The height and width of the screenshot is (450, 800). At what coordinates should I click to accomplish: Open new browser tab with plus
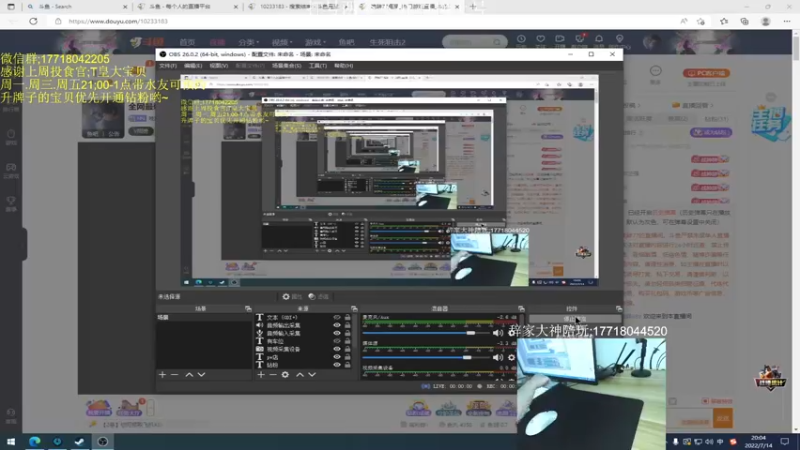click(x=473, y=7)
